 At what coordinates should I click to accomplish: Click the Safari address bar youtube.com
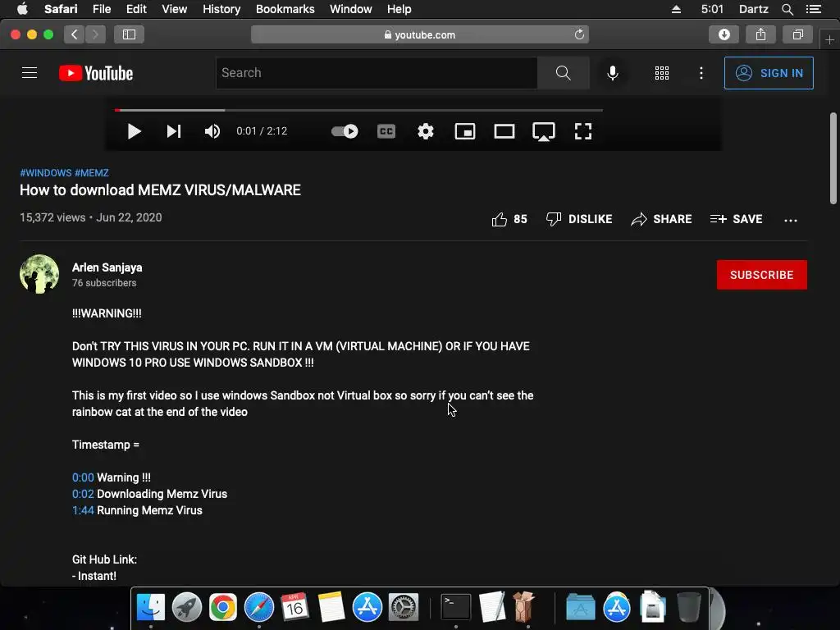tap(420, 34)
